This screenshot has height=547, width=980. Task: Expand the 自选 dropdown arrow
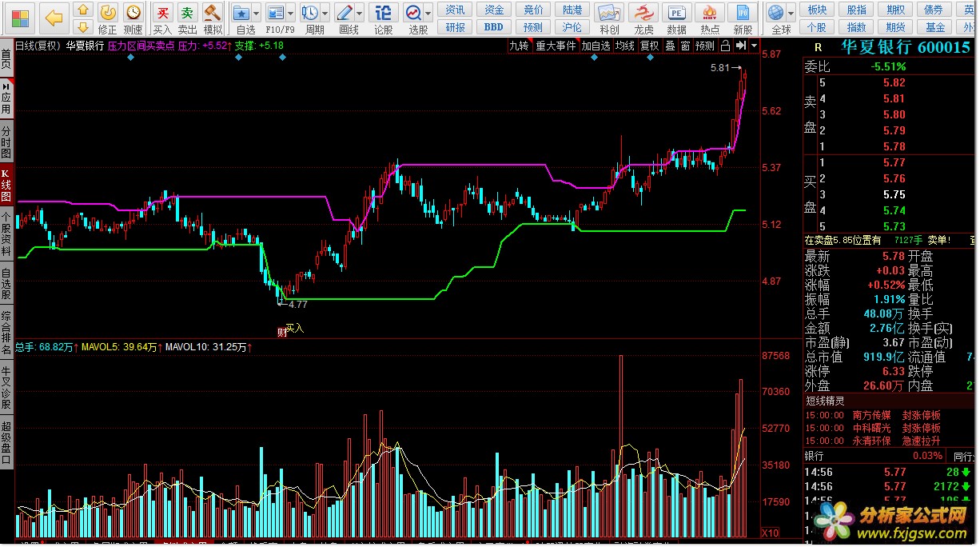257,14
